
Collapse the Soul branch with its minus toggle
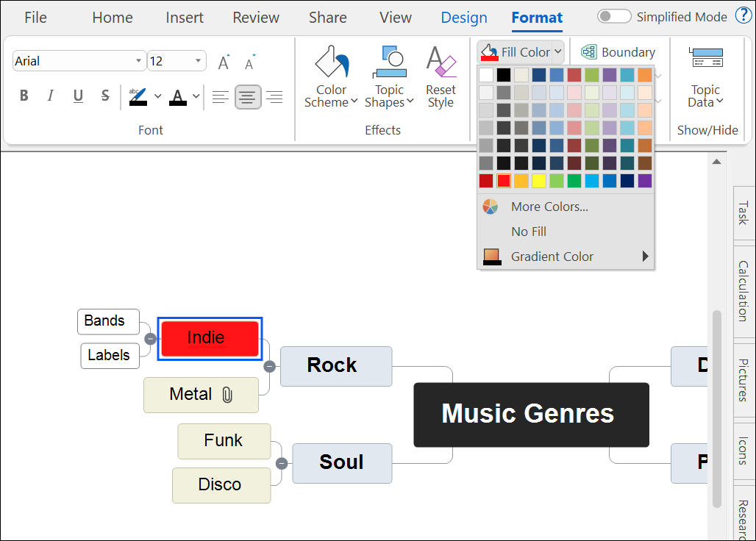tap(282, 464)
